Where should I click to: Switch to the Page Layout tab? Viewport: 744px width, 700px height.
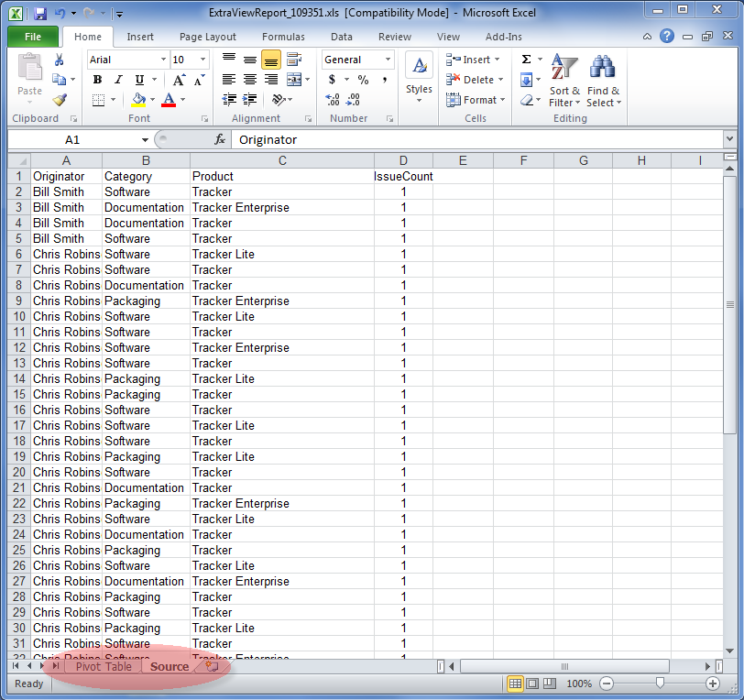(207, 37)
